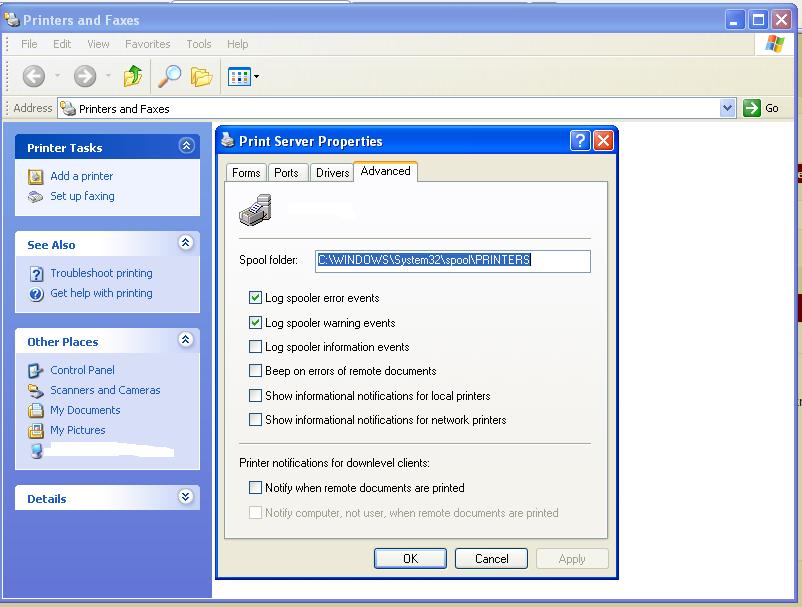Click the Set up faxing link
Viewport: 802px width, 607px height.
click(x=82, y=196)
